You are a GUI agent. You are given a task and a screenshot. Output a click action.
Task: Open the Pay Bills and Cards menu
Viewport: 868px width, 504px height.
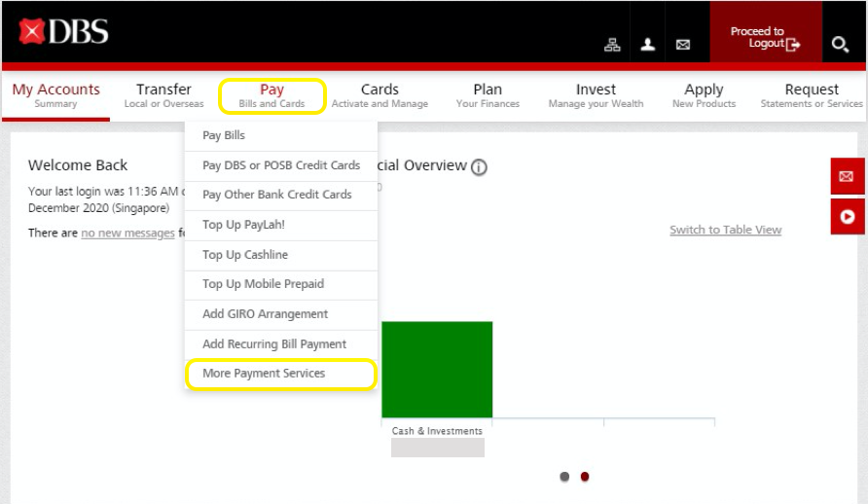(271, 95)
